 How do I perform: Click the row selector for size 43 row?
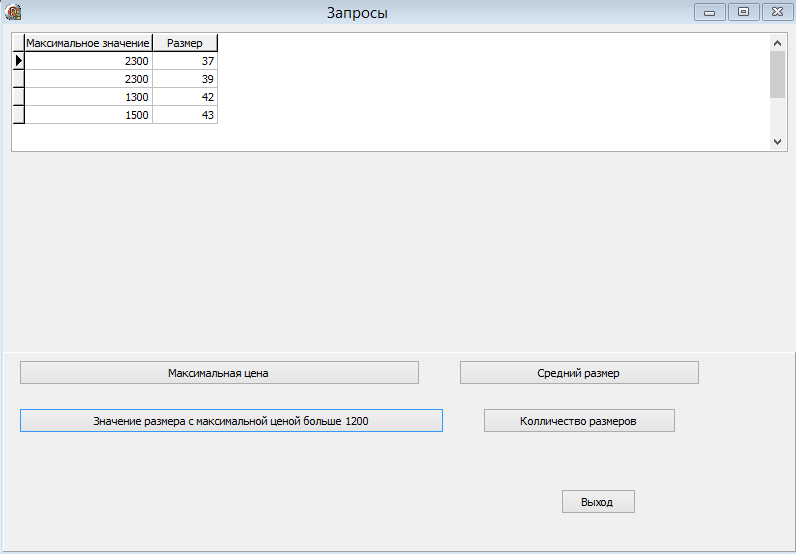coord(18,115)
